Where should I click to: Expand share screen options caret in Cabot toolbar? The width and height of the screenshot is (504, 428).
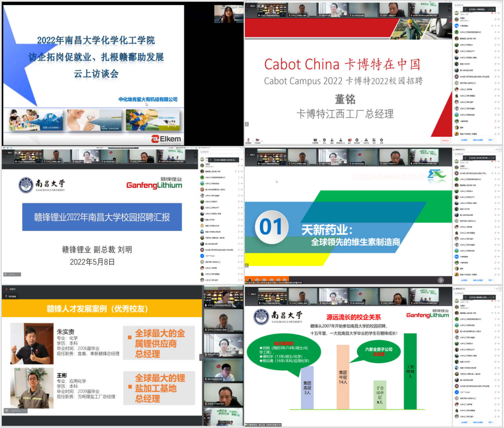click(x=320, y=141)
